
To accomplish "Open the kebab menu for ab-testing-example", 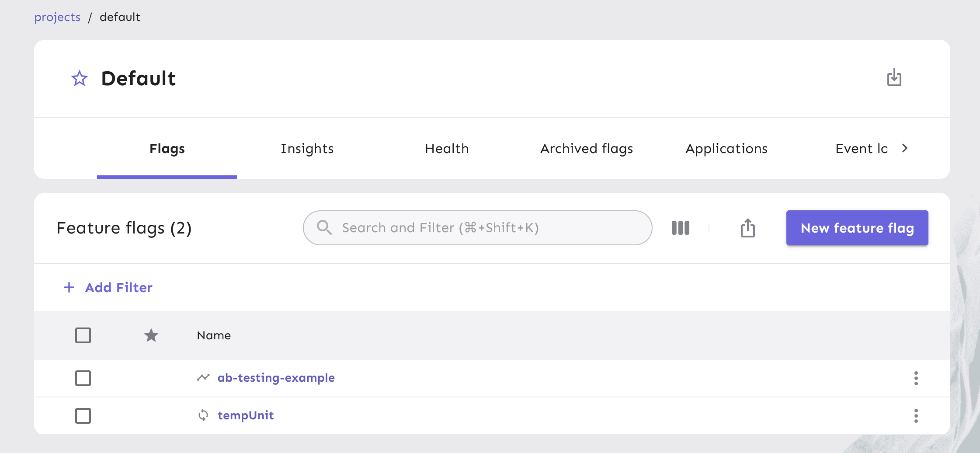I will [916, 378].
